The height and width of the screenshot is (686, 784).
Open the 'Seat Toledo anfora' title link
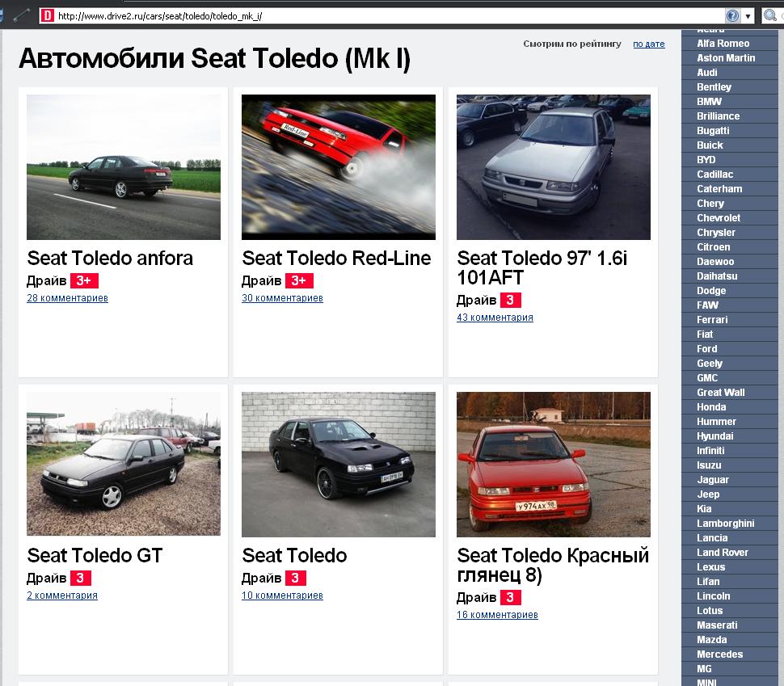coord(110,258)
